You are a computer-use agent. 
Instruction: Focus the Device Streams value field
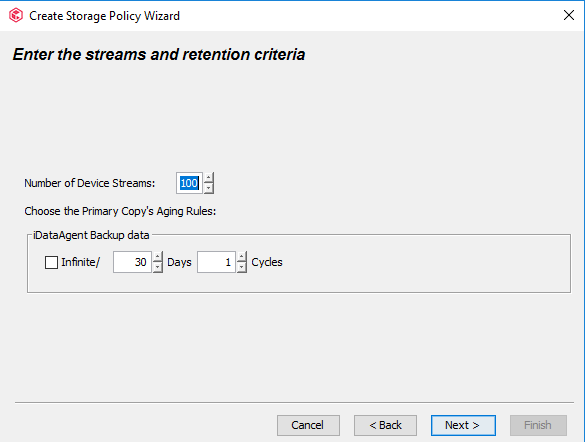pos(189,183)
